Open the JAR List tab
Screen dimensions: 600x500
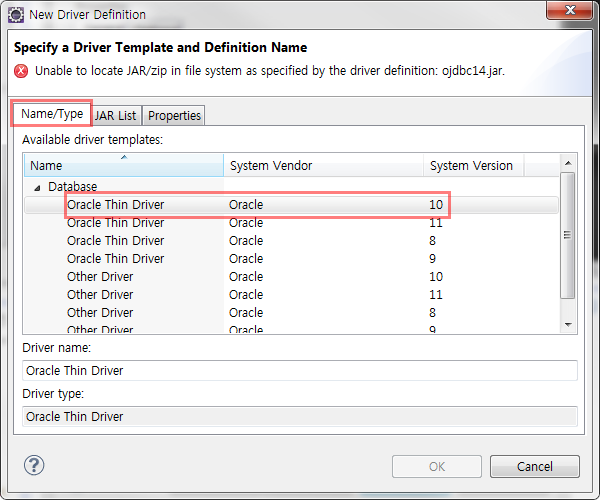(x=116, y=116)
